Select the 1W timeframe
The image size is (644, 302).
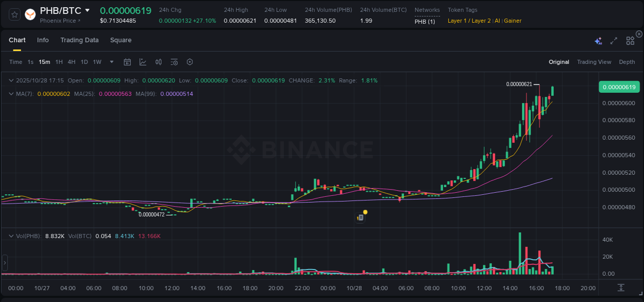point(97,62)
